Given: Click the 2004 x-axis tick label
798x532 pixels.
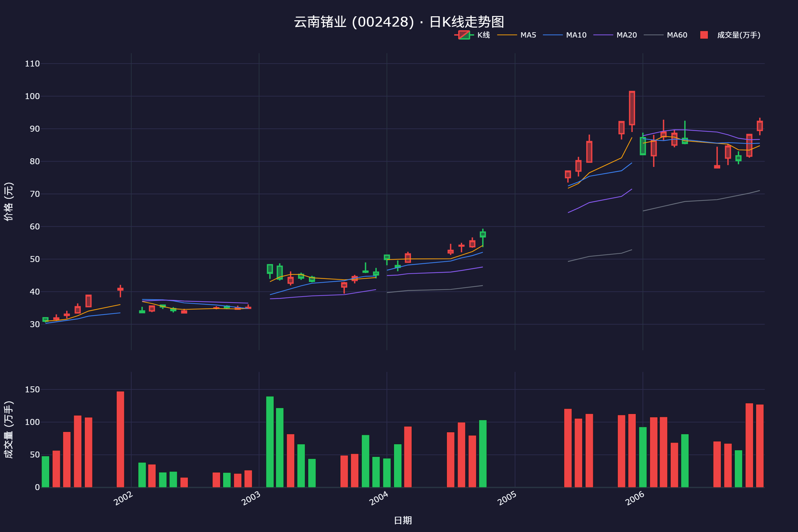Looking at the screenshot, I should click(379, 498).
